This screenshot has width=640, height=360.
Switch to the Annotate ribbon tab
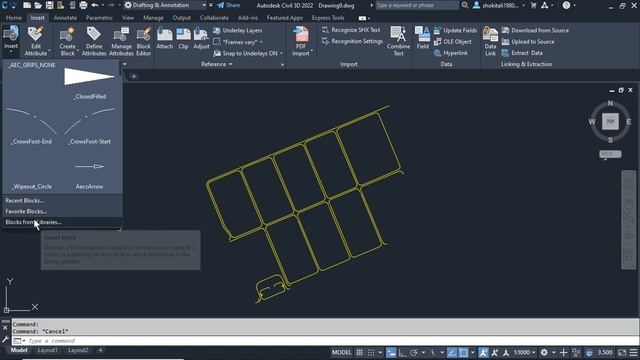tap(65, 18)
